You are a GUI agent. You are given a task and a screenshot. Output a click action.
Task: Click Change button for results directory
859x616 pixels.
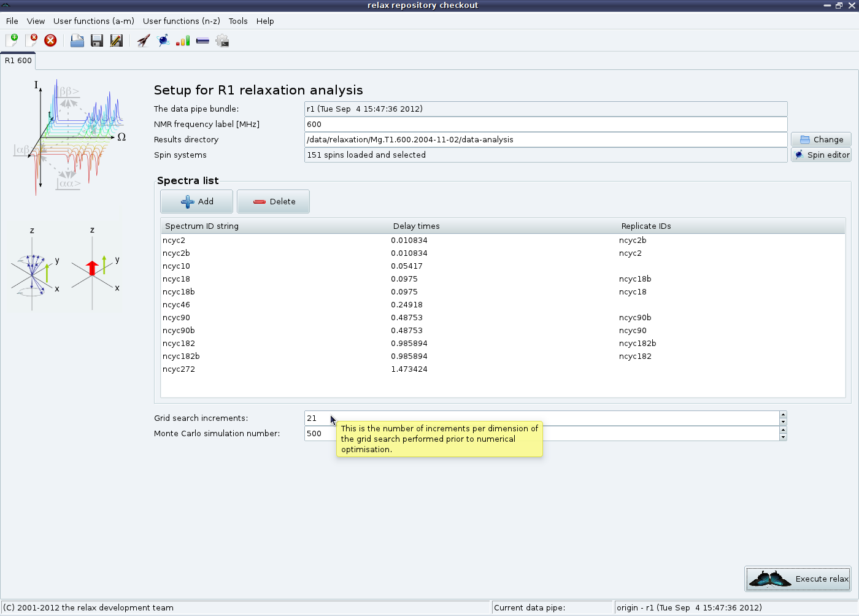coord(821,139)
